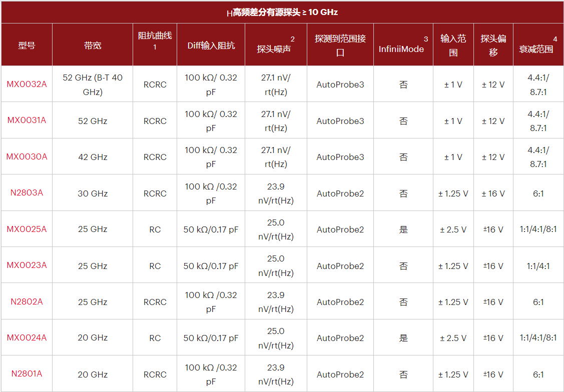Open the MX0031A probe link
This screenshot has width=564, height=392.
click(x=27, y=120)
